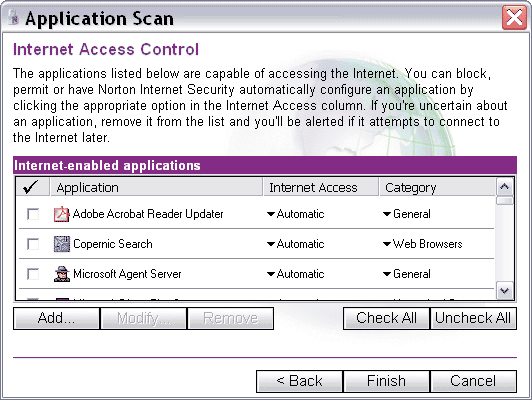Click the Remove button
Screen dimensions: 532x400
coord(230,318)
